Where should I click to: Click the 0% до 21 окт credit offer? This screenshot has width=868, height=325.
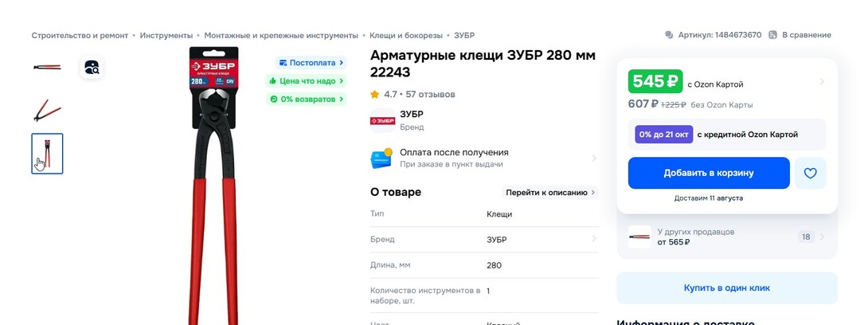664,135
